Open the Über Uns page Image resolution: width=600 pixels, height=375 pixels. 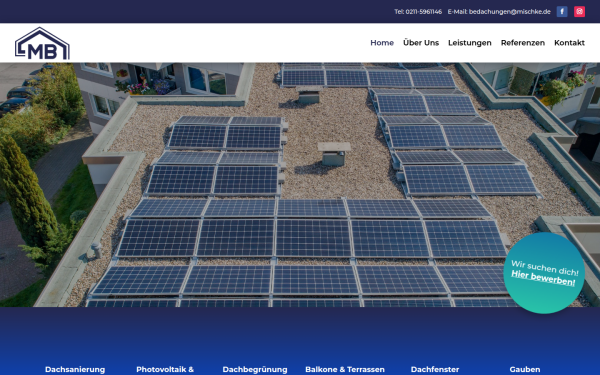click(x=421, y=43)
